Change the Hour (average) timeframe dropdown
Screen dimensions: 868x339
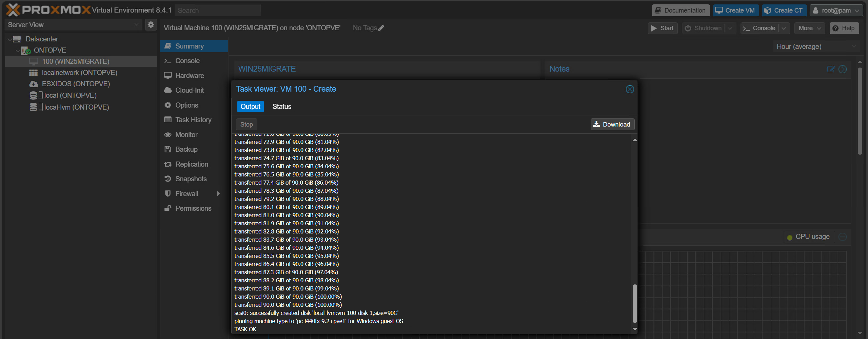pos(816,46)
